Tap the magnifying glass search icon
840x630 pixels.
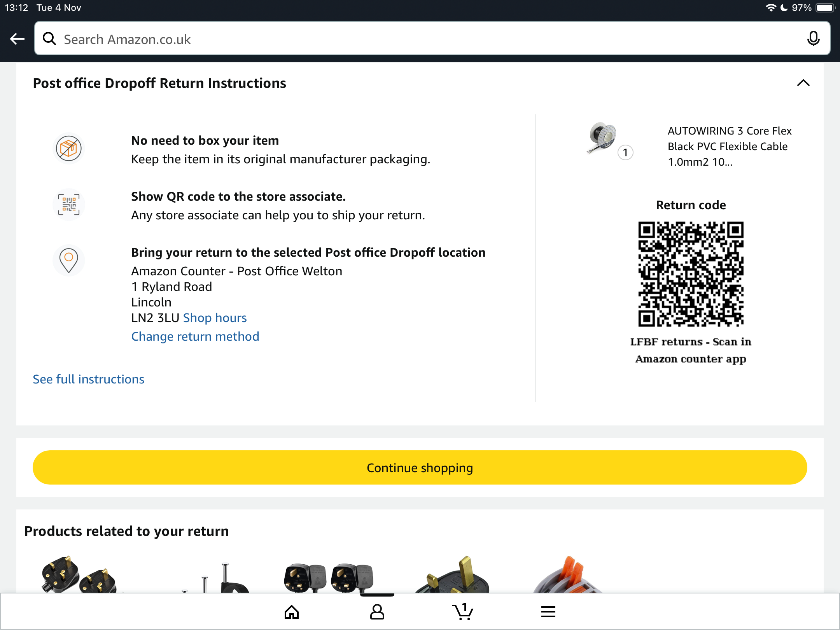[x=49, y=39]
